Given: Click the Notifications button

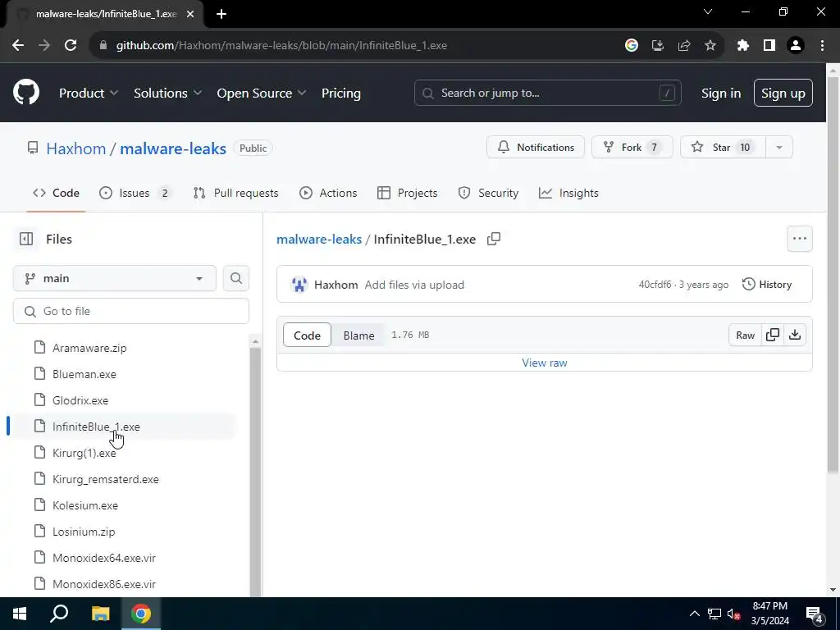Looking at the screenshot, I should (x=536, y=148).
